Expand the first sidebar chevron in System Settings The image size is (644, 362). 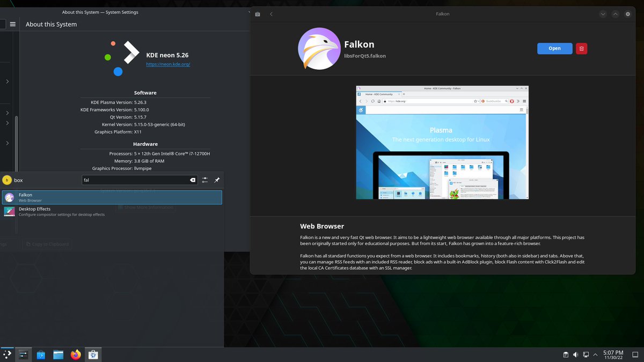[x=8, y=82]
